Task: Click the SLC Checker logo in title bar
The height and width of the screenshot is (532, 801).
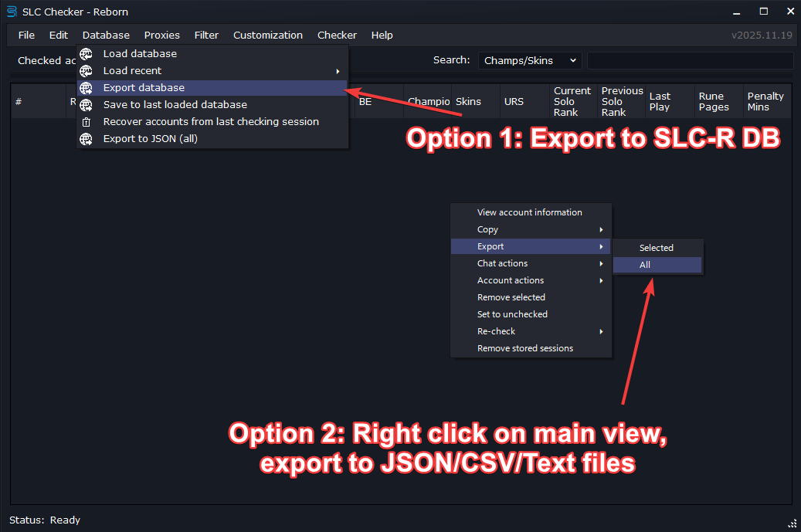Action: (12, 12)
